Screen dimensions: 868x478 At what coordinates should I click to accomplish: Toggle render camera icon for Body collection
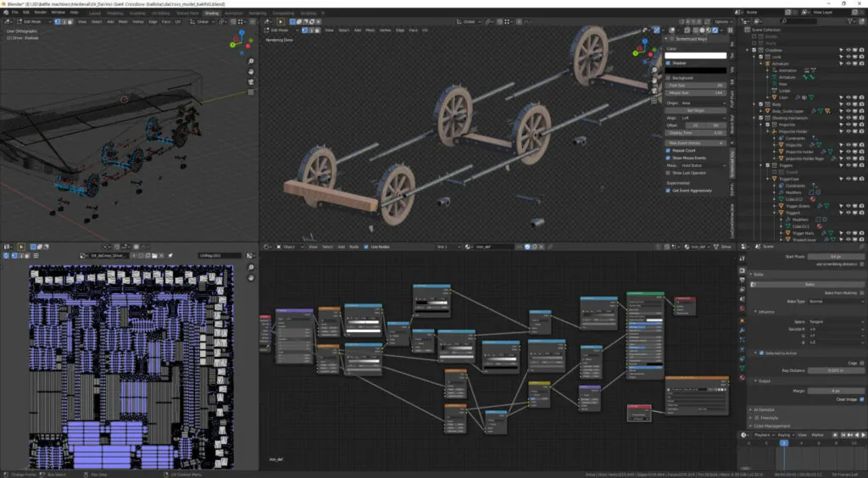point(861,104)
